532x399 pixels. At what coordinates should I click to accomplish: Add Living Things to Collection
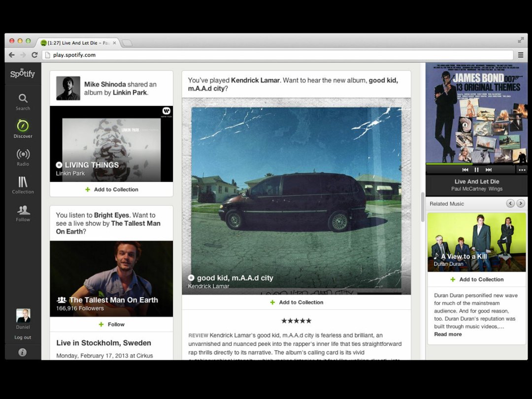[x=111, y=189]
